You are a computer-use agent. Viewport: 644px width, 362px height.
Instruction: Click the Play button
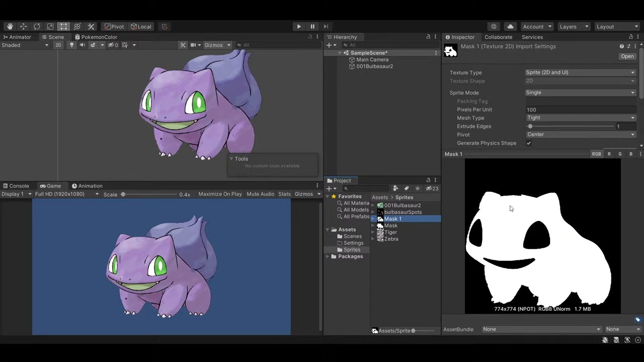[x=299, y=27]
